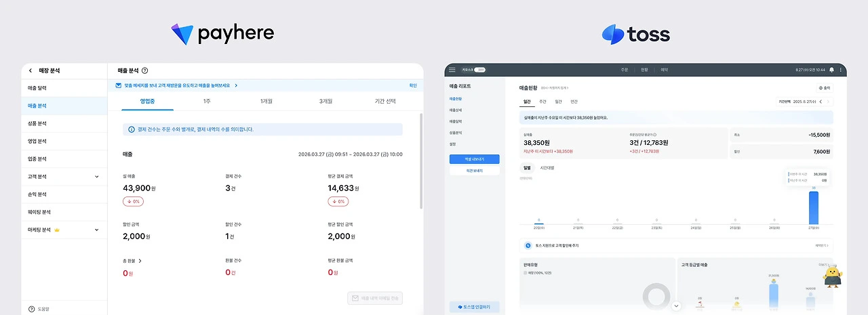This screenshot has height=315, width=868.
Task: Open 웨이팅 분석 in payhere sidebar
Action: pos(64,212)
